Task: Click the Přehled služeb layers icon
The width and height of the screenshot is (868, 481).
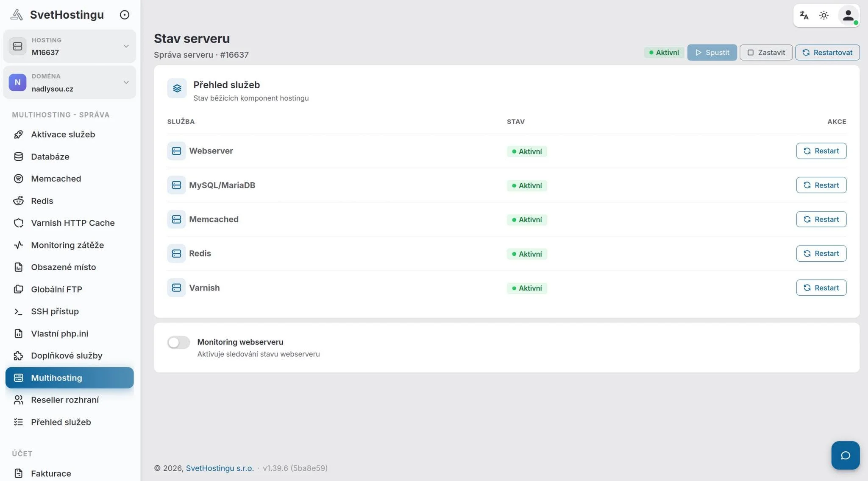Action: (x=177, y=88)
